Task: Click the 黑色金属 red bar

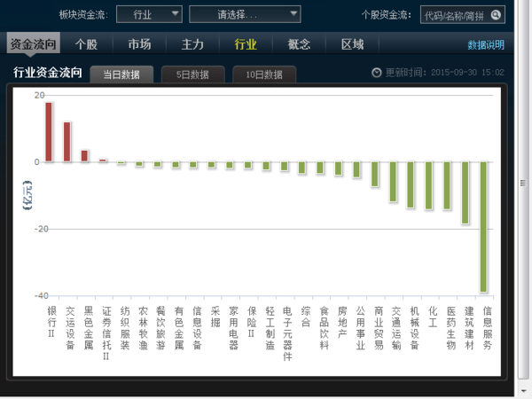Action: tap(84, 156)
